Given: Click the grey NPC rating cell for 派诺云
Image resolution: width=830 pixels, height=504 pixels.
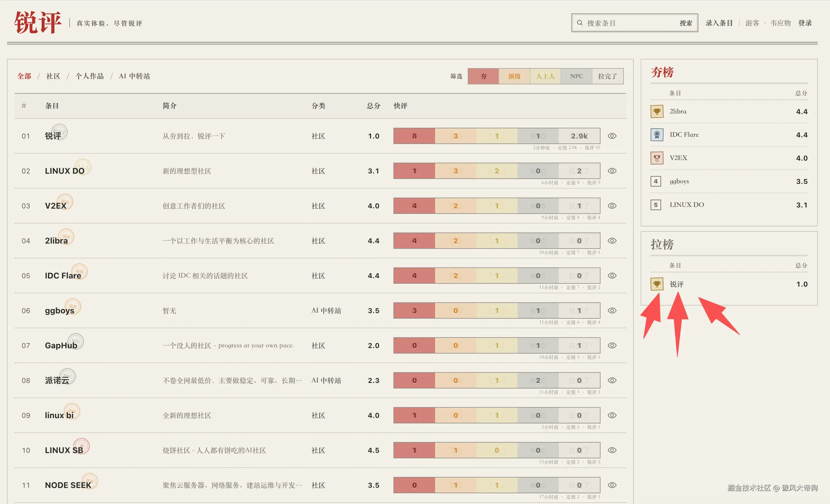Looking at the screenshot, I should [x=538, y=380].
